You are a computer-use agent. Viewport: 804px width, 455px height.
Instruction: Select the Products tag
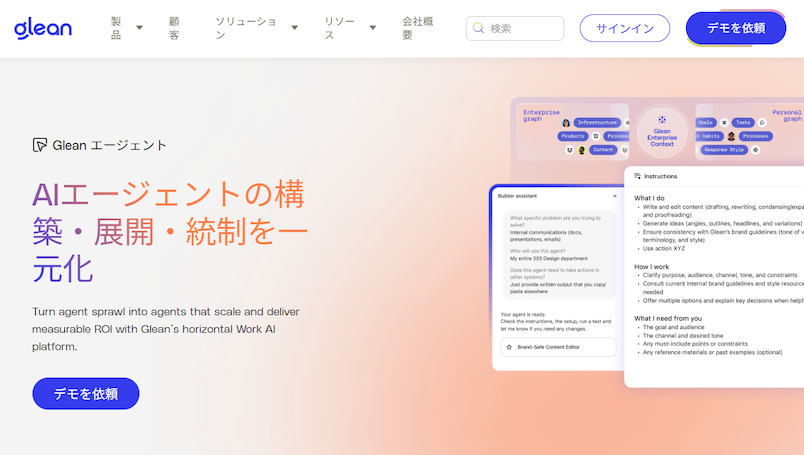[572, 136]
